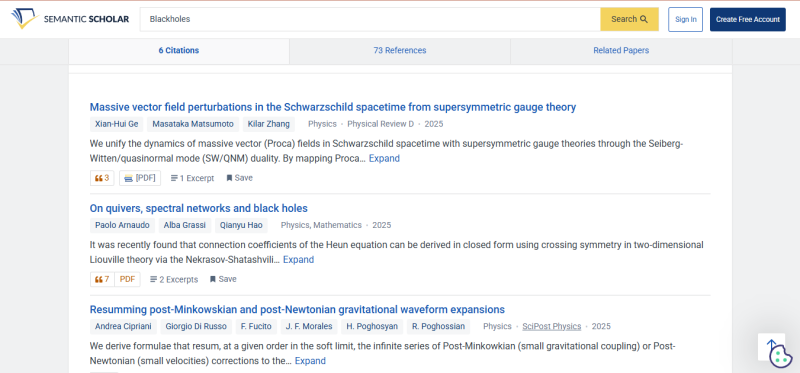Save the quivers spectral networks paper
Image resolution: width=800 pixels, height=373 pixels.
pyautogui.click(x=223, y=279)
